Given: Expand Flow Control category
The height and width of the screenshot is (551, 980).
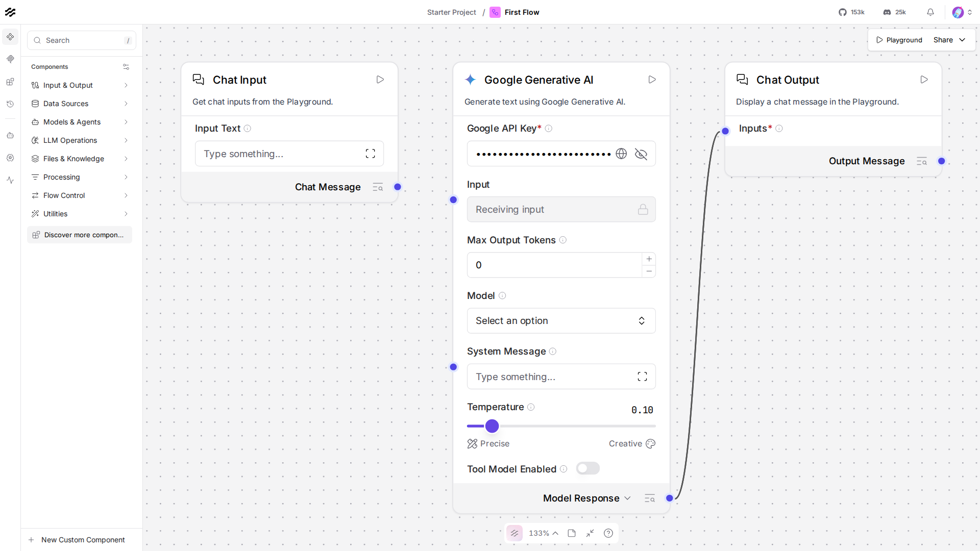Looking at the screenshot, I should [80, 195].
